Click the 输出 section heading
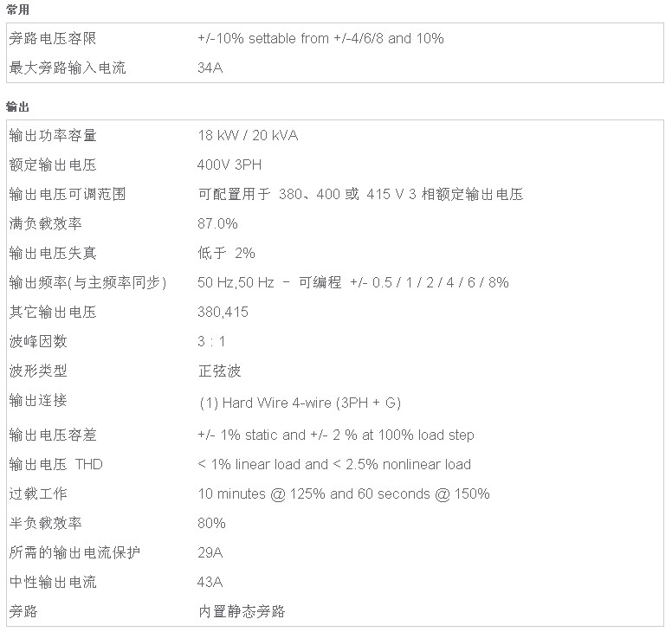 [x=17, y=106]
